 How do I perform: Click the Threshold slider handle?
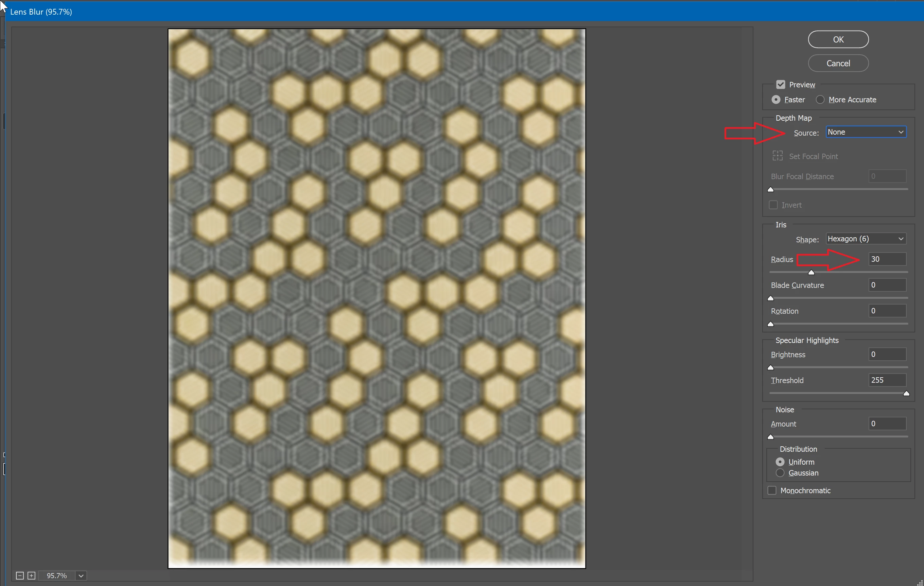[x=906, y=393]
